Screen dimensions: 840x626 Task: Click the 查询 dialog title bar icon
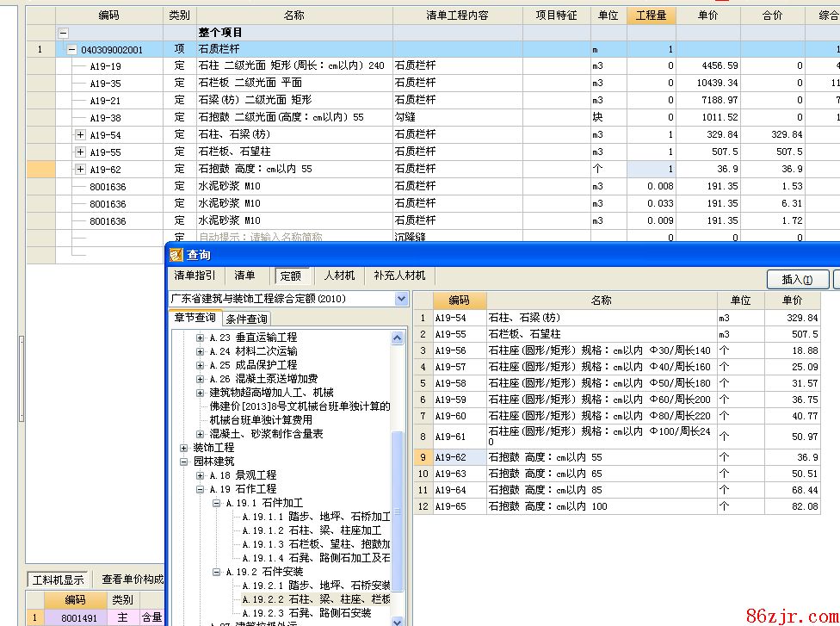click(176, 255)
